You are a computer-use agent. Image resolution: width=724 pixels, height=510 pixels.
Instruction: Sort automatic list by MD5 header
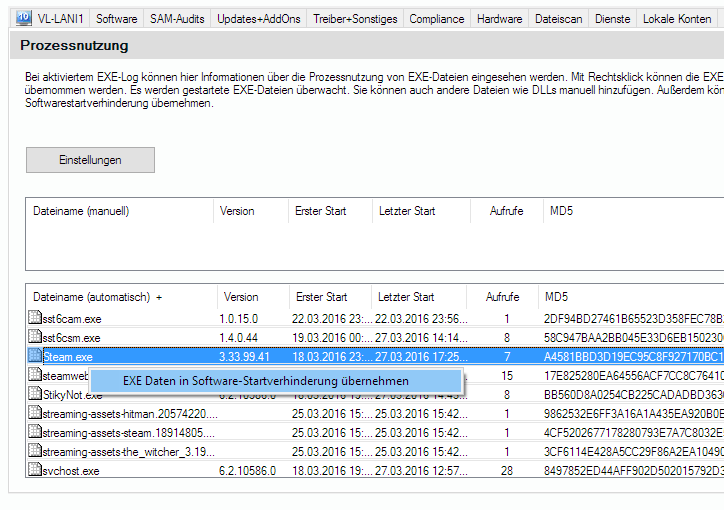pos(631,297)
